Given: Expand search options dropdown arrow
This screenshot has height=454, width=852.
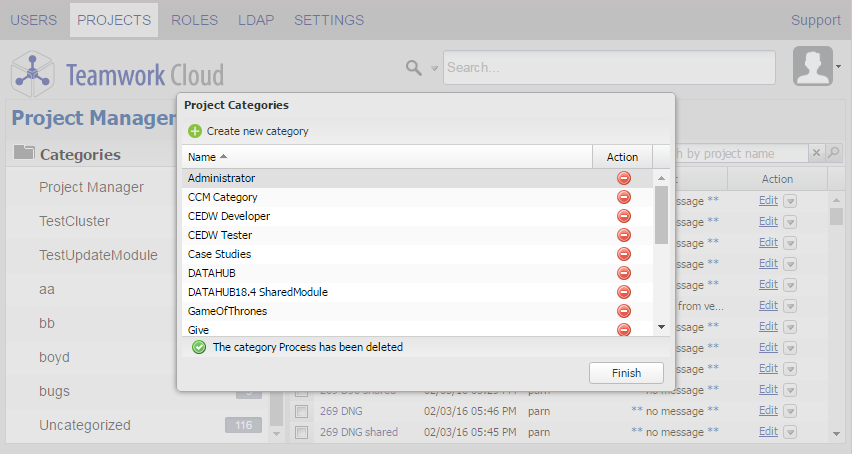Looking at the screenshot, I should (x=434, y=69).
